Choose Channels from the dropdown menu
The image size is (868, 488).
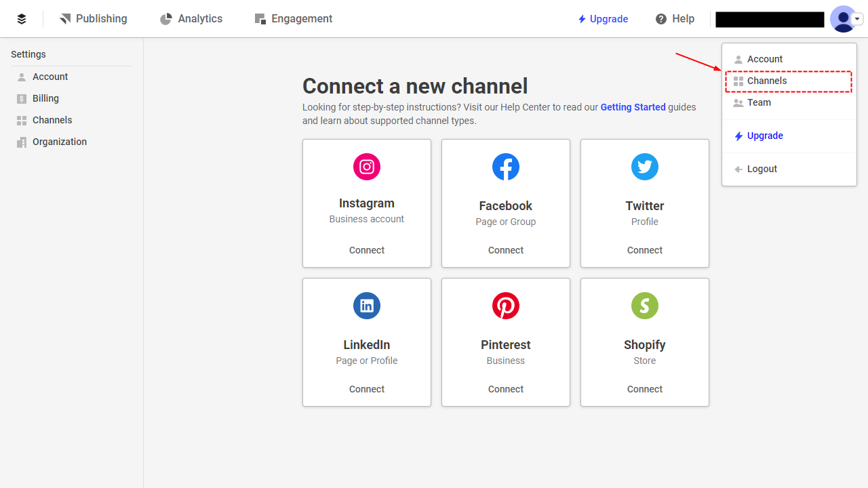789,81
